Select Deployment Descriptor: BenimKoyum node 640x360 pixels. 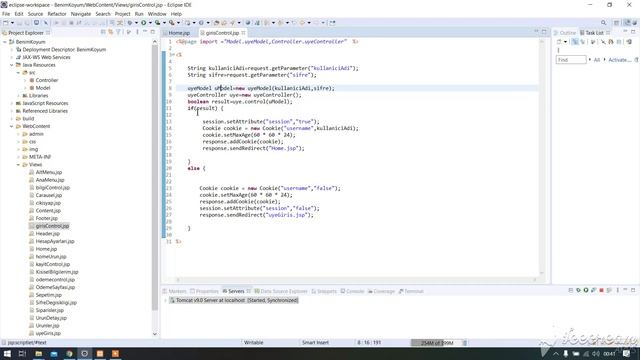pos(64,49)
